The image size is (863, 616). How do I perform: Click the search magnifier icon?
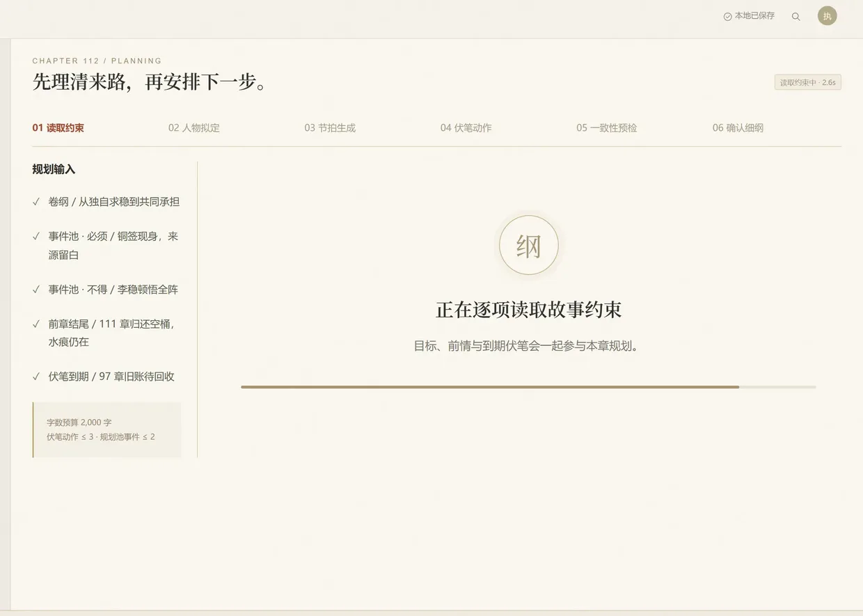tap(796, 17)
